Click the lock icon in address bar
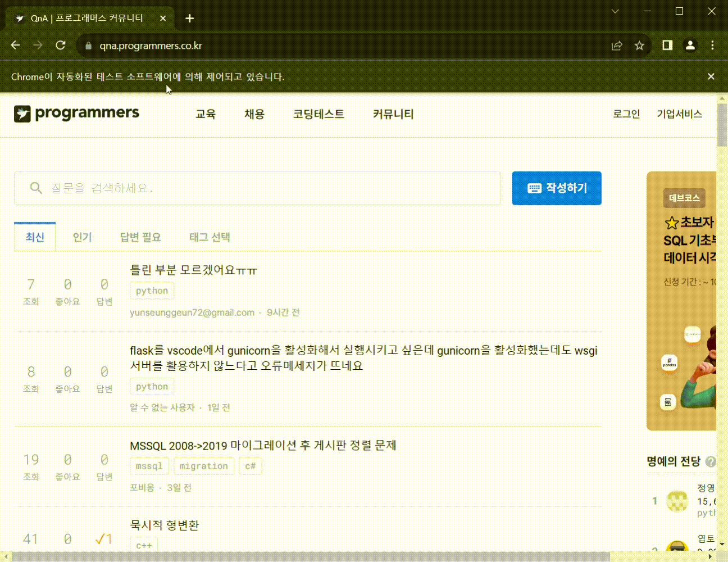 (x=88, y=46)
